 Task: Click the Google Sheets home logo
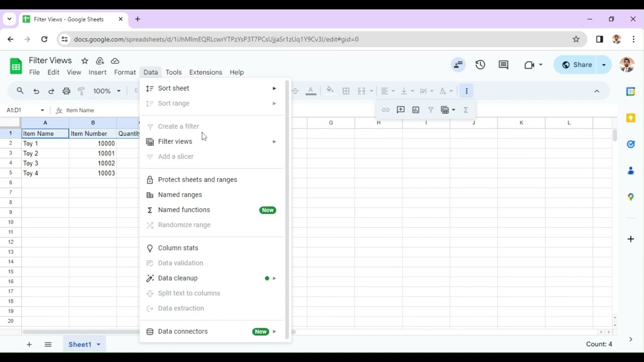point(16,66)
